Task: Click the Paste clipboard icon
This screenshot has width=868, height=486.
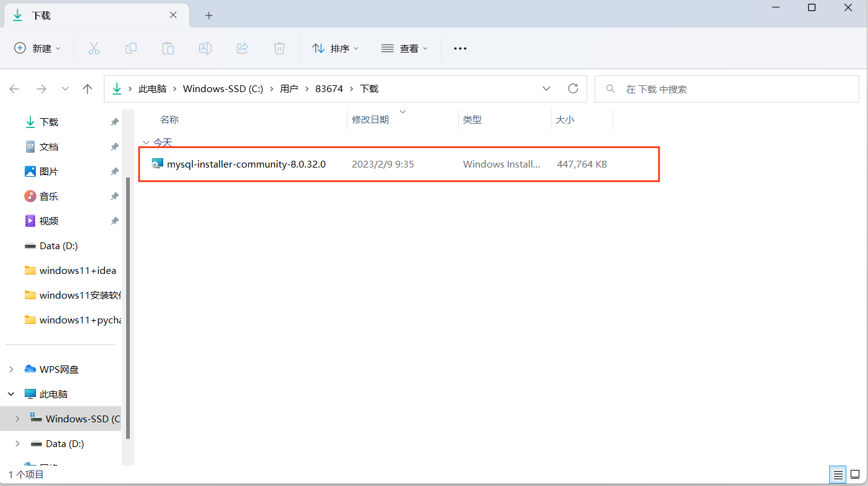Action: click(x=168, y=48)
